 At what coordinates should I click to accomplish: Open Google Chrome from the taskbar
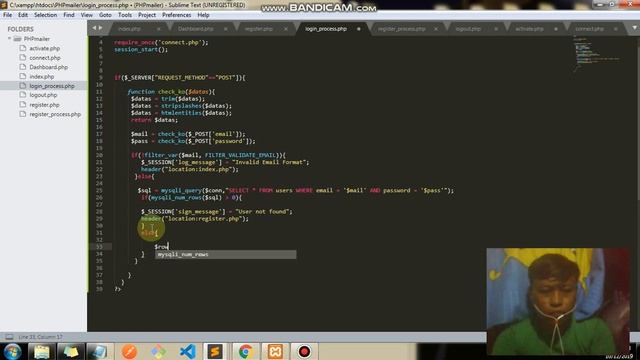click(x=245, y=351)
